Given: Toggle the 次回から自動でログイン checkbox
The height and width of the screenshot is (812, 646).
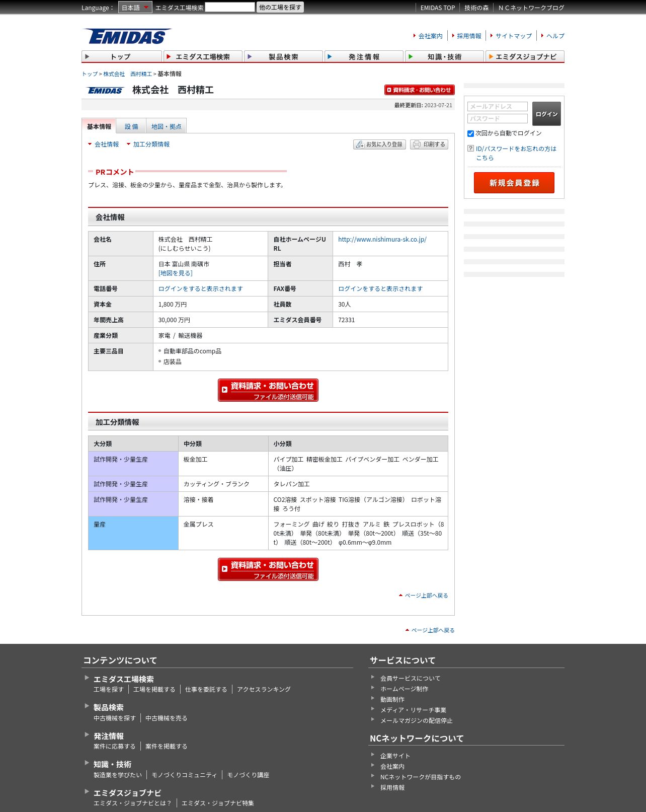Looking at the screenshot, I should point(470,133).
